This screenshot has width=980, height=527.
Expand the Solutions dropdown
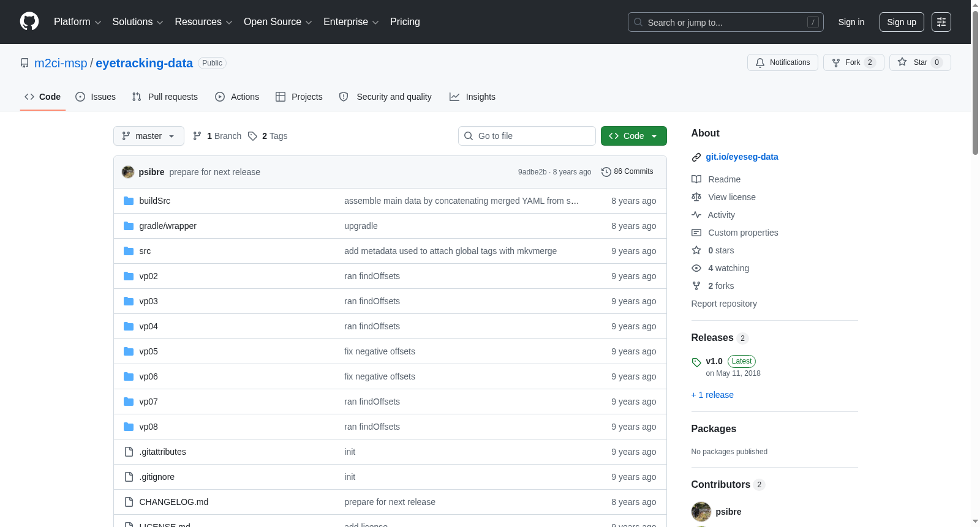138,22
